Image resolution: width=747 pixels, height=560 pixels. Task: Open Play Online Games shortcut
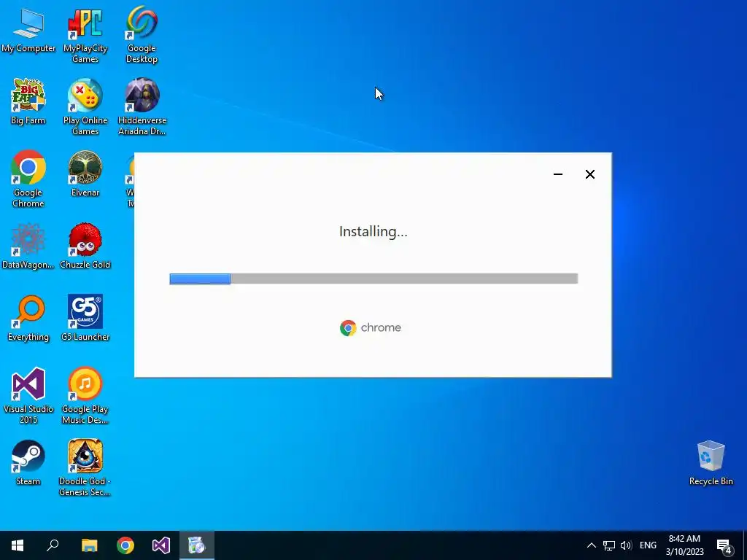[85, 108]
